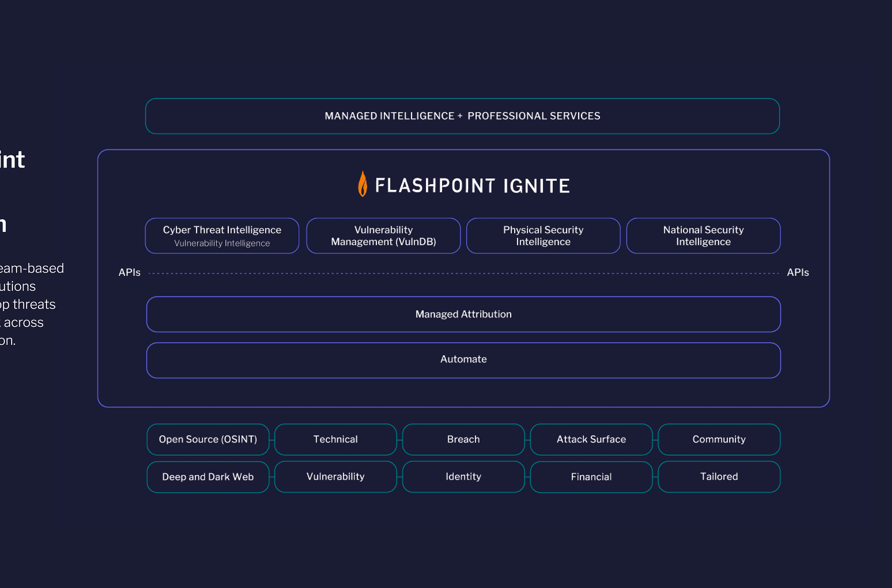
Task: Click the Financial data pill
Action: (591, 477)
